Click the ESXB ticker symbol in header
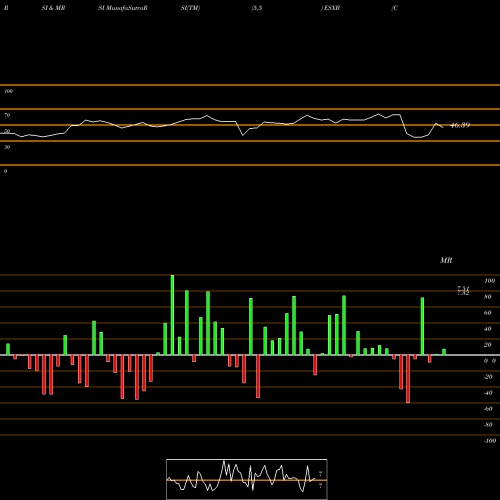 click(332, 8)
